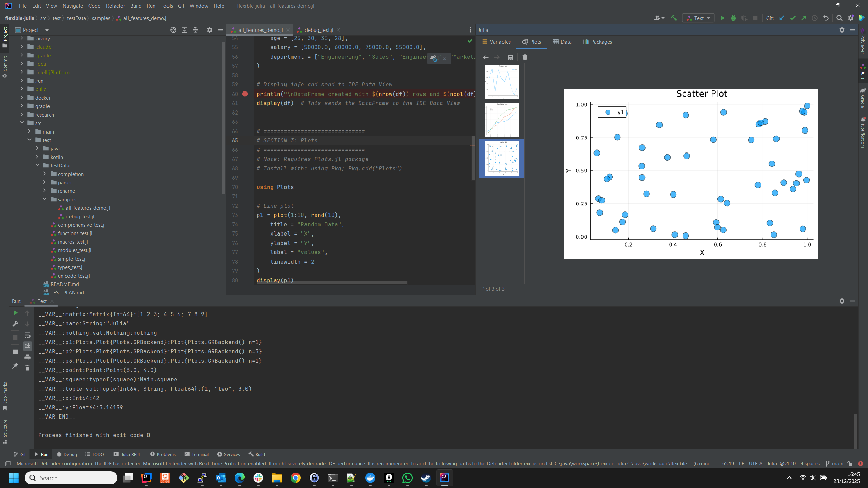This screenshot has height=488, width=868.
Task: Open the Refactor menu
Action: pyautogui.click(x=115, y=6)
